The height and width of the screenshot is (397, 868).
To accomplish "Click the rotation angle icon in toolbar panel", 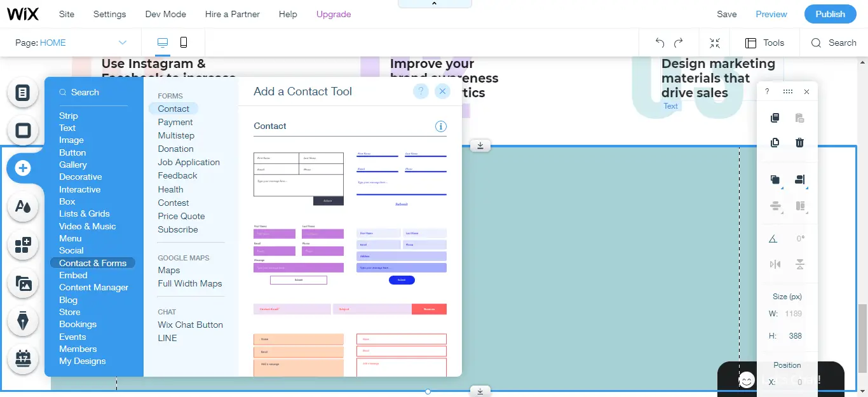I will tap(773, 239).
